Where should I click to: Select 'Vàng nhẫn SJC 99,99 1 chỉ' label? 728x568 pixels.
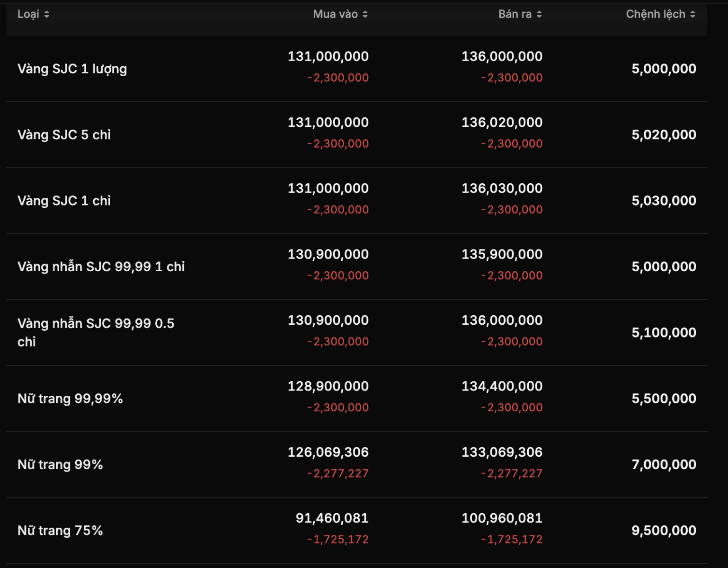tap(101, 267)
